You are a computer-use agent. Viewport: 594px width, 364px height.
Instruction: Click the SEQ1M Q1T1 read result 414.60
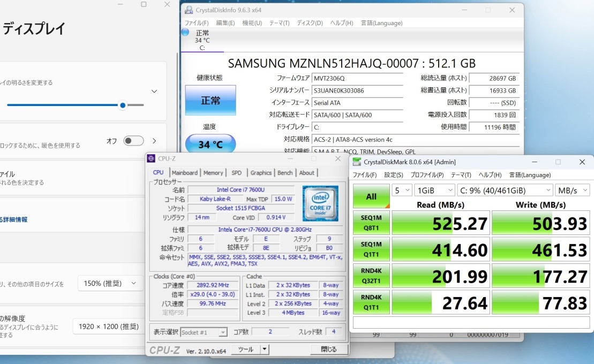pyautogui.click(x=441, y=249)
